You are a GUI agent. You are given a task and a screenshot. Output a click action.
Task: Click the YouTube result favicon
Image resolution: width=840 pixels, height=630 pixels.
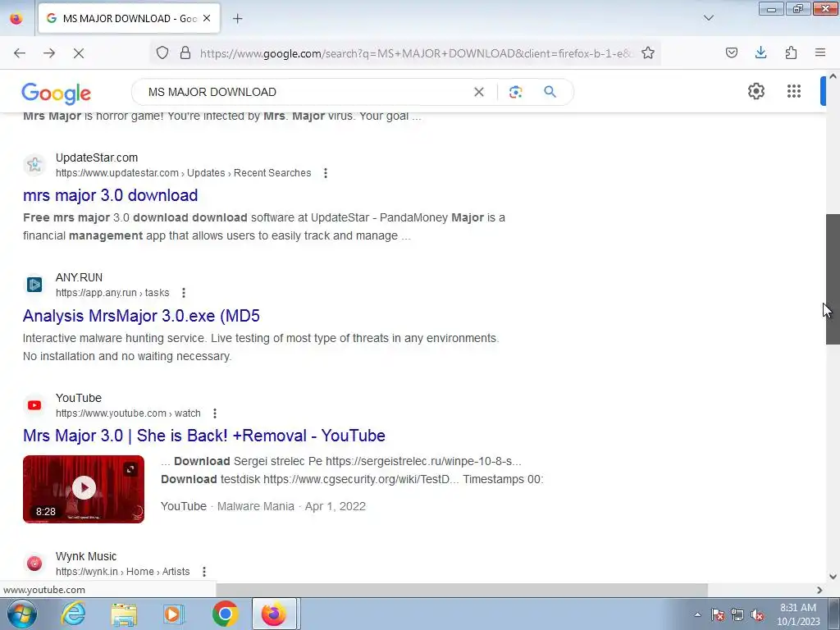click(34, 405)
